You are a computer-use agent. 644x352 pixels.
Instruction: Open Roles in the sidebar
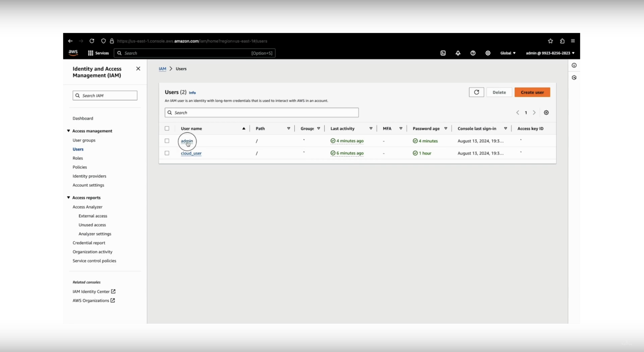click(78, 158)
